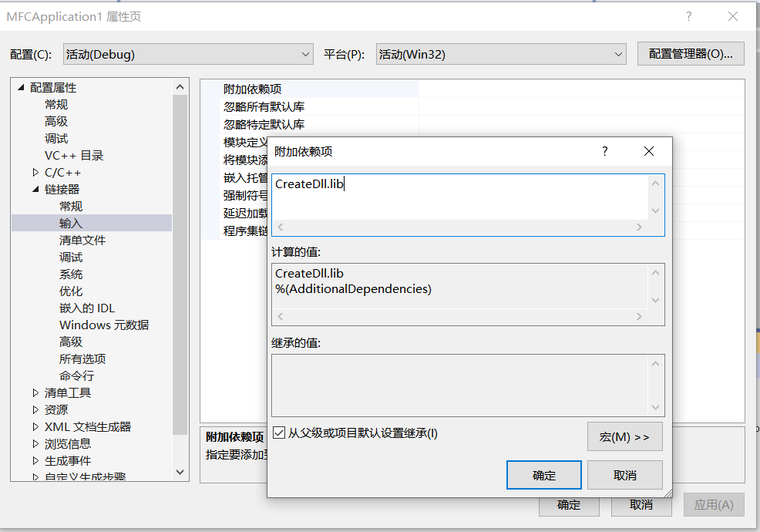Click %(AdditionalDependencies) in 计算的值
This screenshot has width=760, height=532.
353,289
